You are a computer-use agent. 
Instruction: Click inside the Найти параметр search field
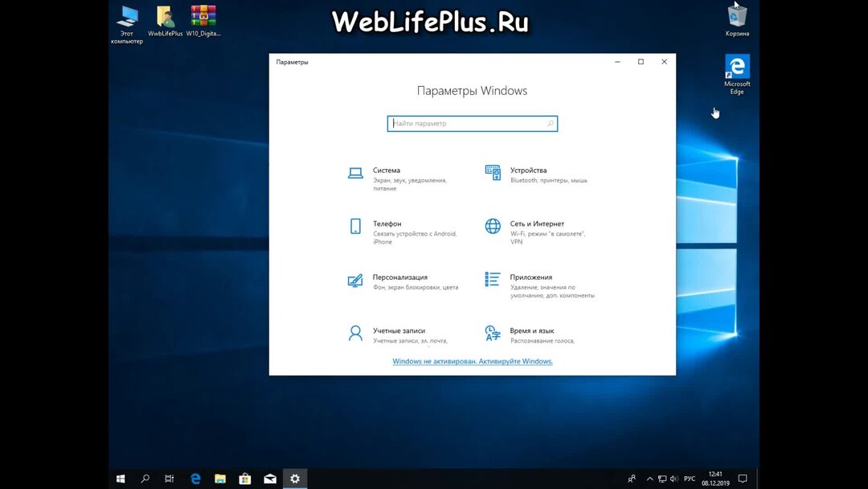473,123
